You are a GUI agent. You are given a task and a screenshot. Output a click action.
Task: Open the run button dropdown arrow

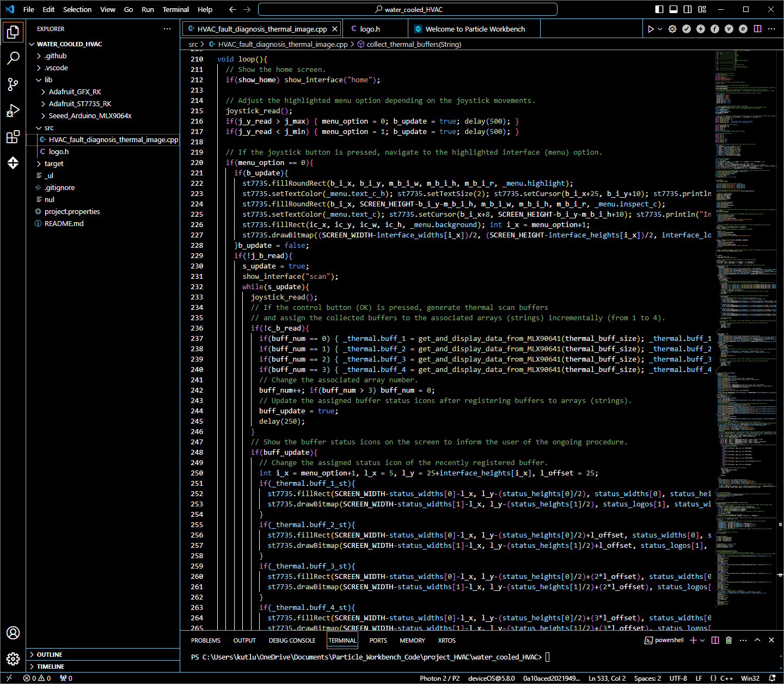point(660,29)
